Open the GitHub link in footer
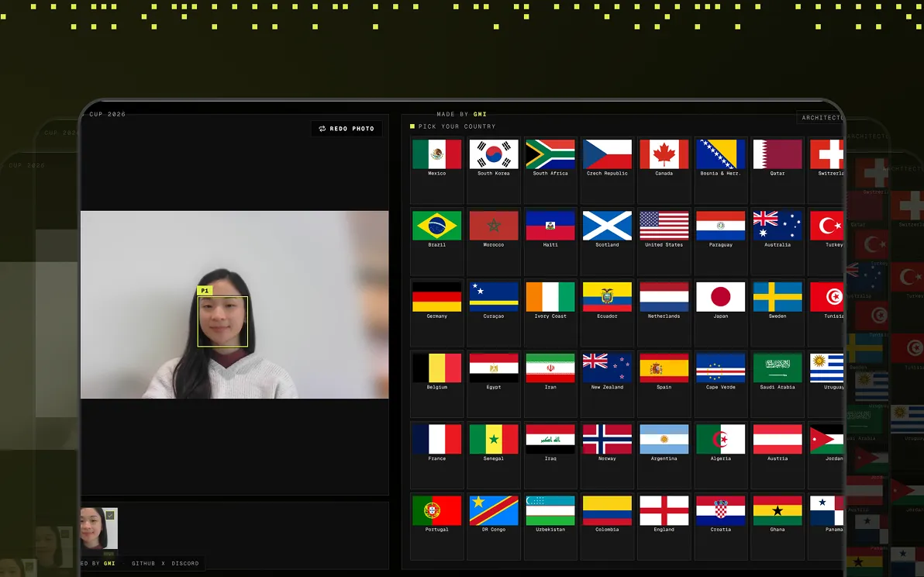 click(143, 564)
